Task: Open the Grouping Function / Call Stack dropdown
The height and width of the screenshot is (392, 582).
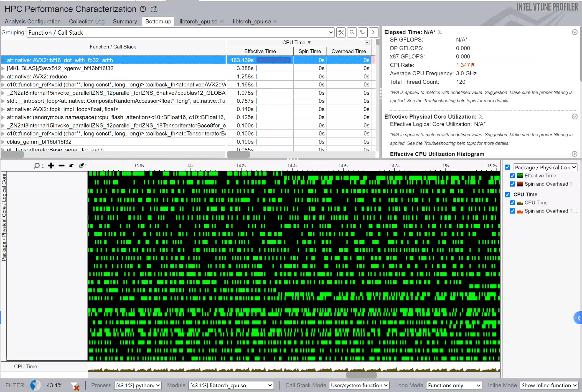Action: [x=180, y=32]
